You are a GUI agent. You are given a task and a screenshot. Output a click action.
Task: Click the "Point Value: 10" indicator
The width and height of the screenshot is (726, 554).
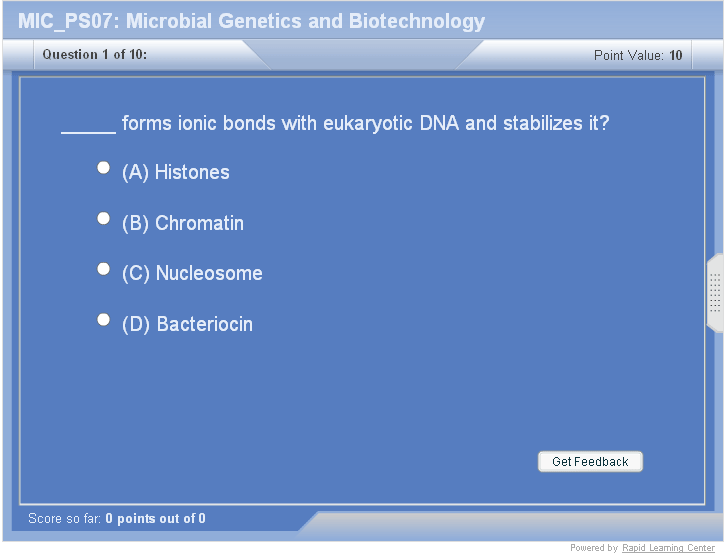click(638, 56)
